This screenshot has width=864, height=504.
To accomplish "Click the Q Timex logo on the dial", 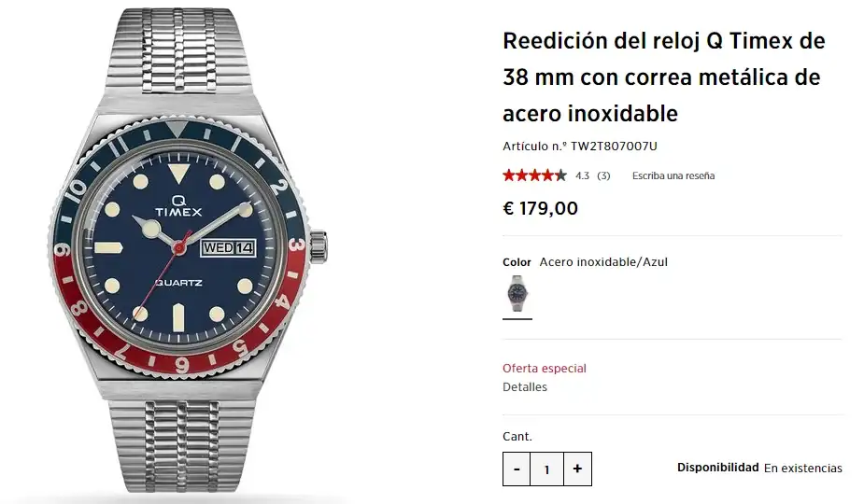I will click(178, 206).
